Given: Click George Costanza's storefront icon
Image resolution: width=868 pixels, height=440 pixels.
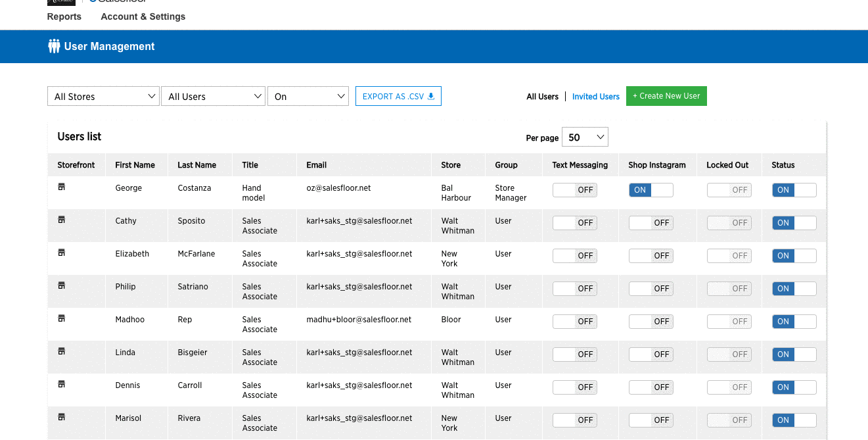Looking at the screenshot, I should click(62, 187).
